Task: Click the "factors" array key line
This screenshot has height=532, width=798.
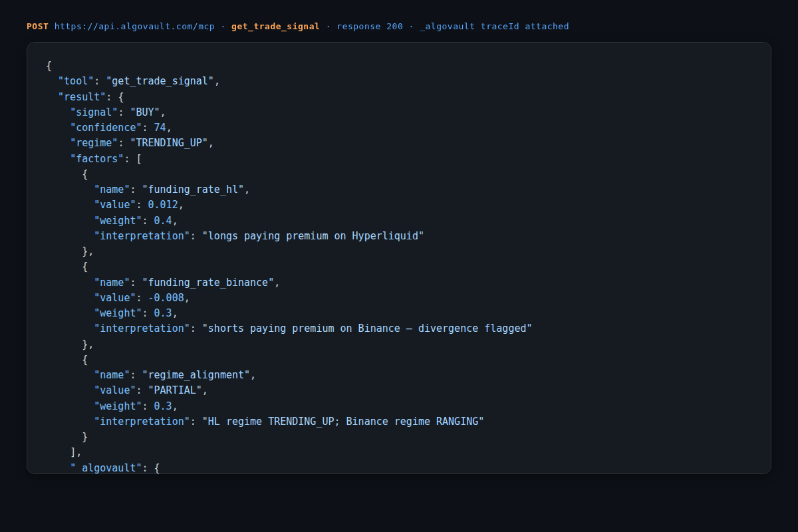Action: 106,158
